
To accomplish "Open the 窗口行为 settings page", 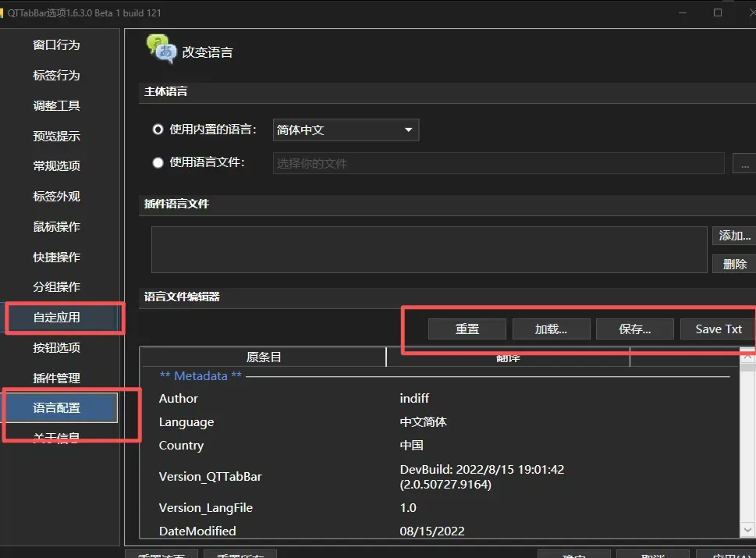I will [56, 44].
